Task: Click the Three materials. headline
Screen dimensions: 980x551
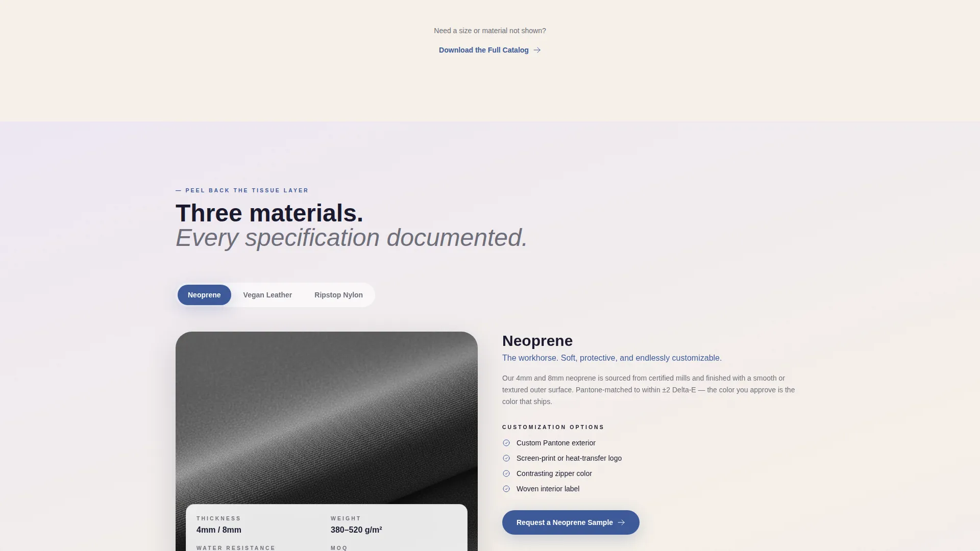Action: pyautogui.click(x=269, y=213)
